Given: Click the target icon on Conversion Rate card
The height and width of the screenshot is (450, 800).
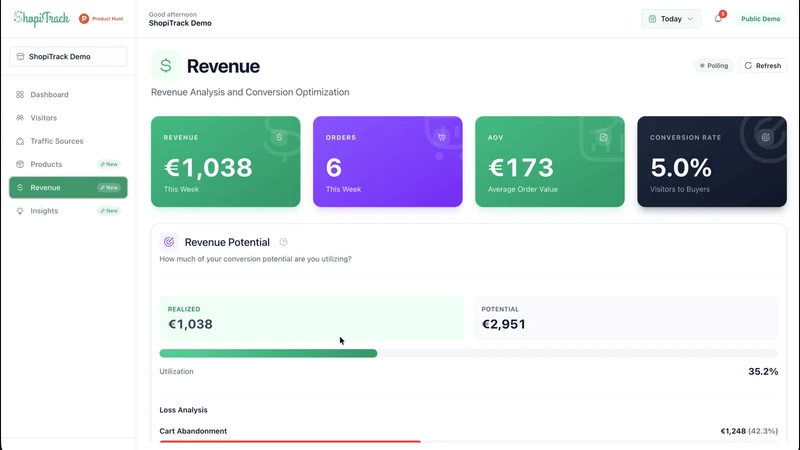Looking at the screenshot, I should [765, 137].
